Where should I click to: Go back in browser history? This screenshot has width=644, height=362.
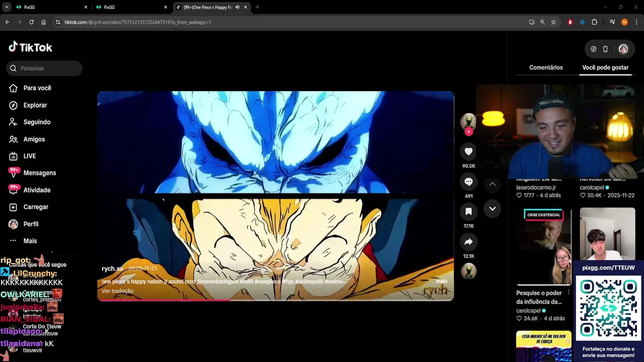[x=8, y=22]
